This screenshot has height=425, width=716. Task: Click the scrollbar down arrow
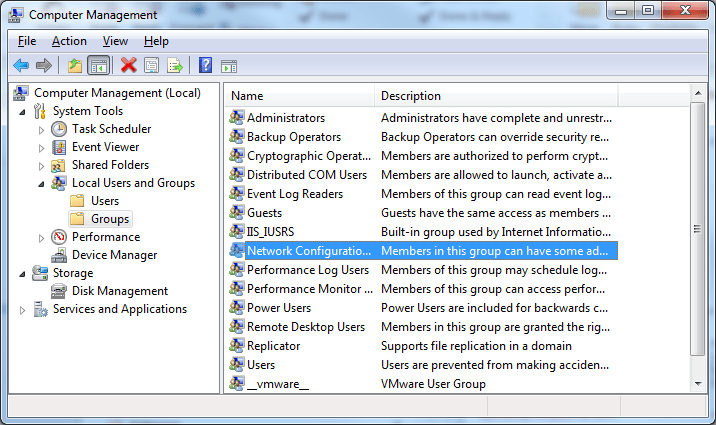(x=698, y=384)
